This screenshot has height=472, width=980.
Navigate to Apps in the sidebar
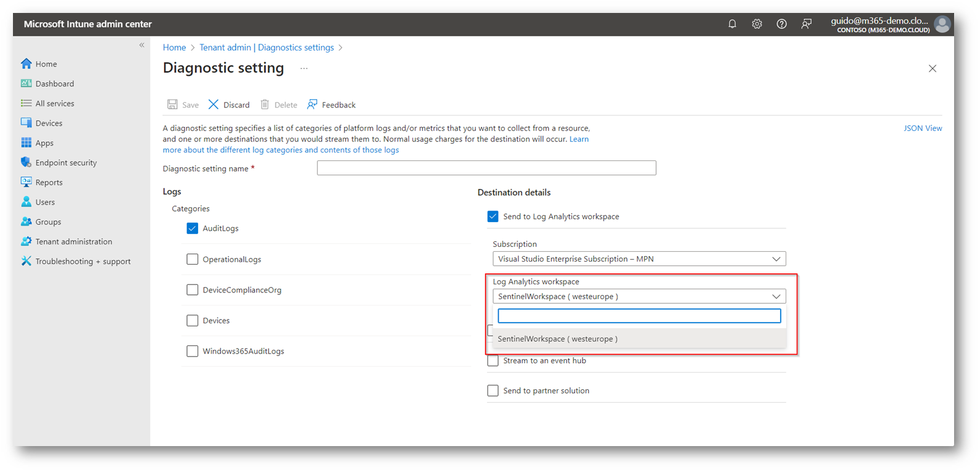tap(44, 143)
